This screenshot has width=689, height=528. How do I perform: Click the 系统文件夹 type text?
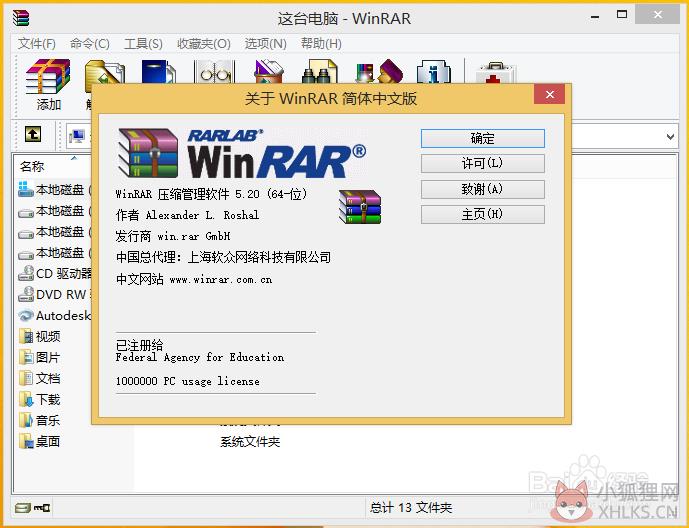click(250, 441)
